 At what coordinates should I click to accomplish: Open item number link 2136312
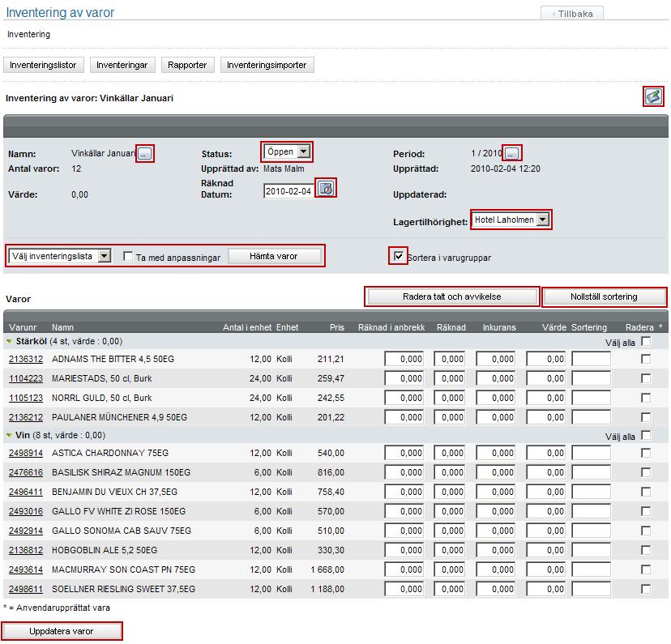[26, 359]
